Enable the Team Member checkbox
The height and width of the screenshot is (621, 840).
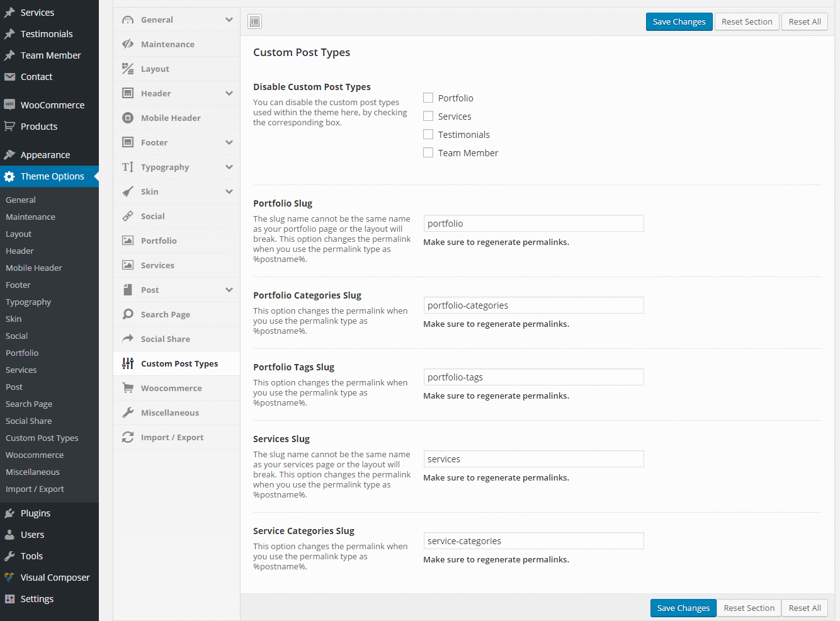(428, 152)
